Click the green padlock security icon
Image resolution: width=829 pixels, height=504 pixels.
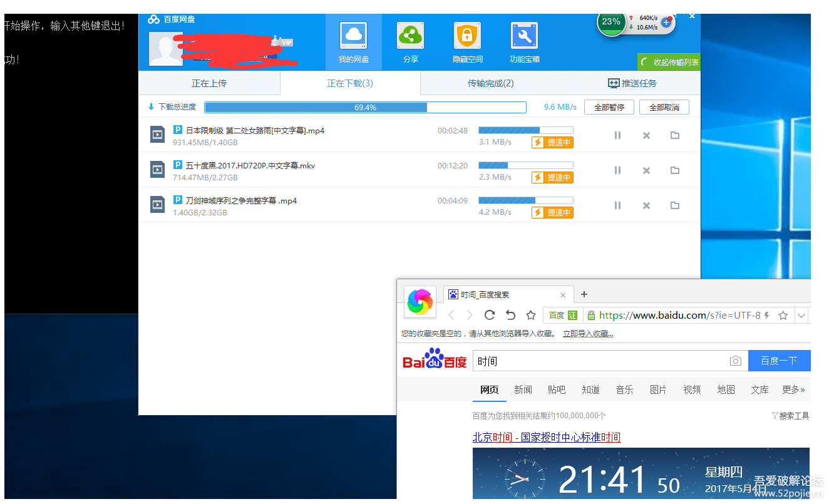(590, 316)
